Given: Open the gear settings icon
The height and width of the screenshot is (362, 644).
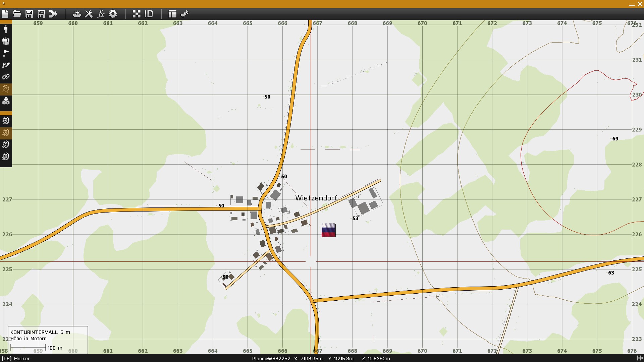Looking at the screenshot, I should coord(113,14).
